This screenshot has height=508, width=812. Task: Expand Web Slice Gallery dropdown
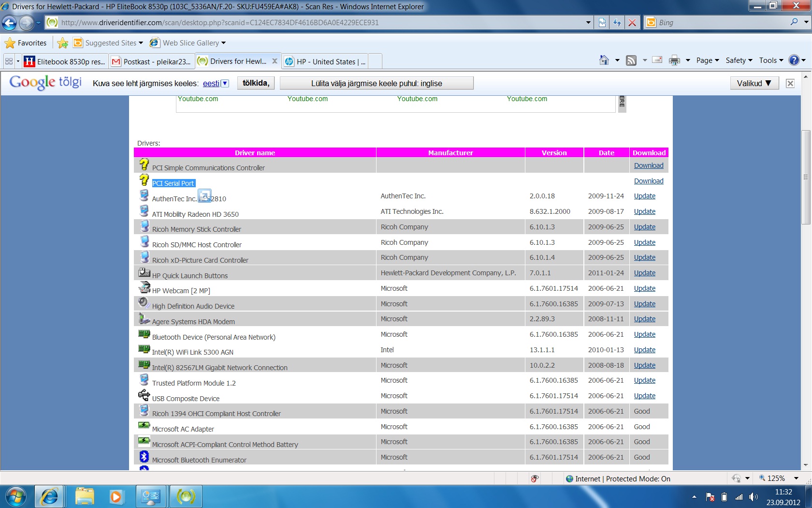click(x=223, y=43)
